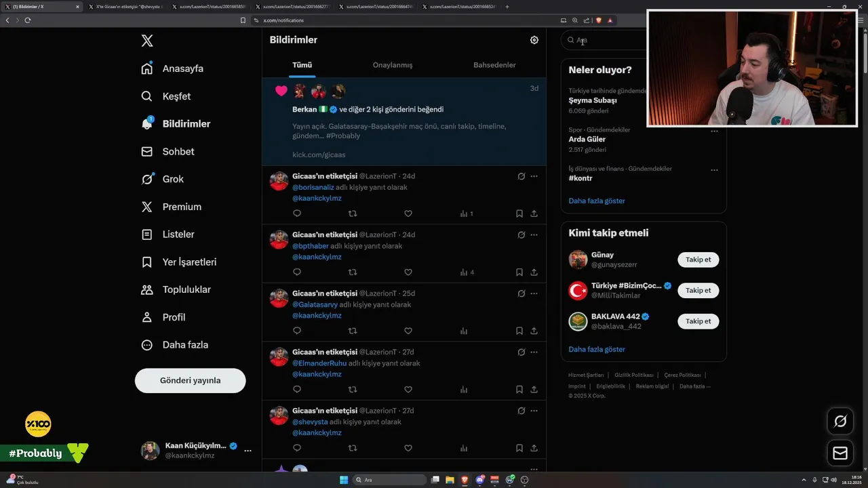Click the X logo in the sidebar
Screen dimensions: 868x488
pyautogui.click(x=147, y=41)
